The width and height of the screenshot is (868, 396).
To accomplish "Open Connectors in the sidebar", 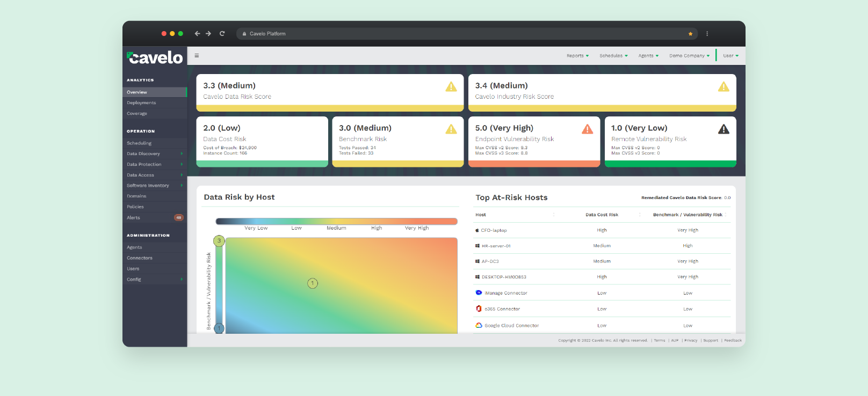I will pos(155,258).
